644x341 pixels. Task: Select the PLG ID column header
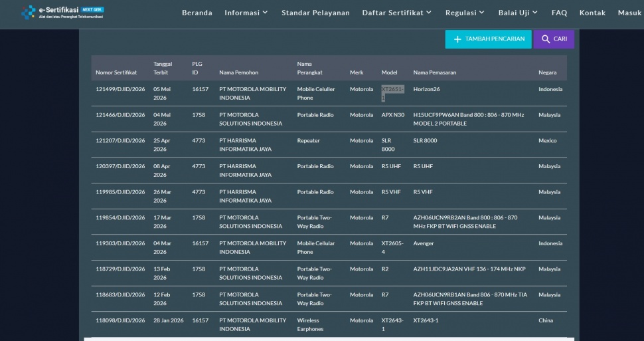[197, 68]
